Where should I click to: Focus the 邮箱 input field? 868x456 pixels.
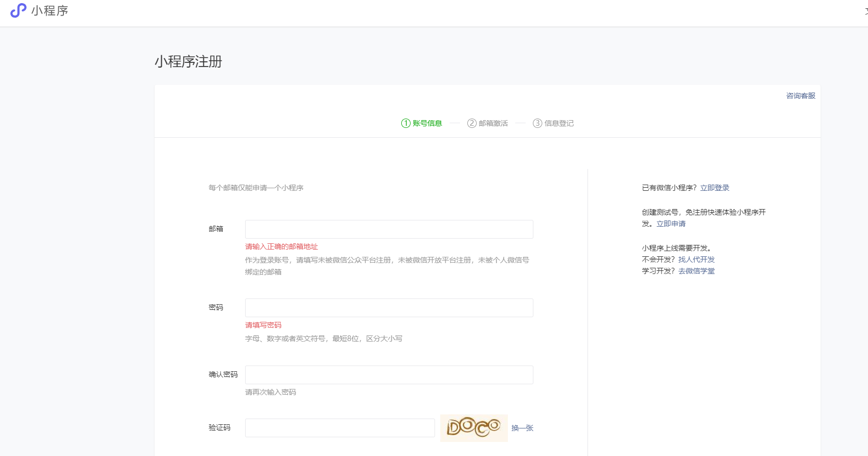[x=389, y=229]
